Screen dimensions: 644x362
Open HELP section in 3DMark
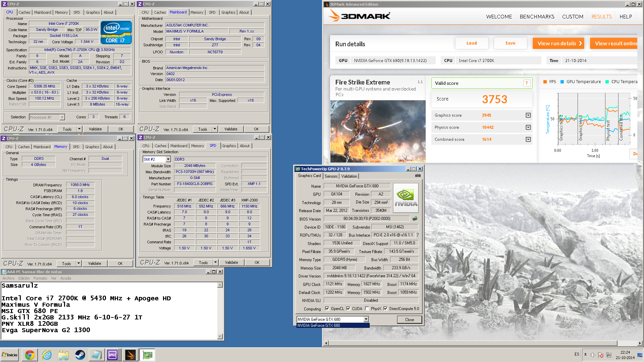click(x=626, y=17)
